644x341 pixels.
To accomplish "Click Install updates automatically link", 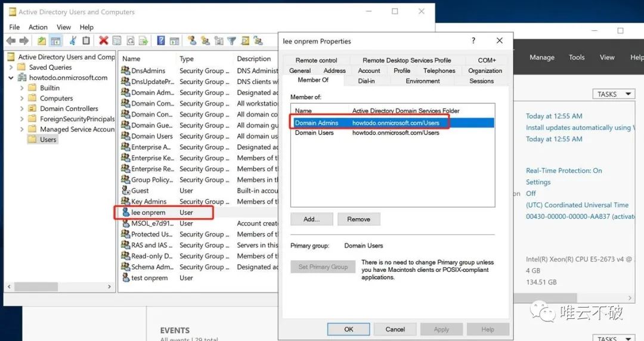I will [x=581, y=128].
